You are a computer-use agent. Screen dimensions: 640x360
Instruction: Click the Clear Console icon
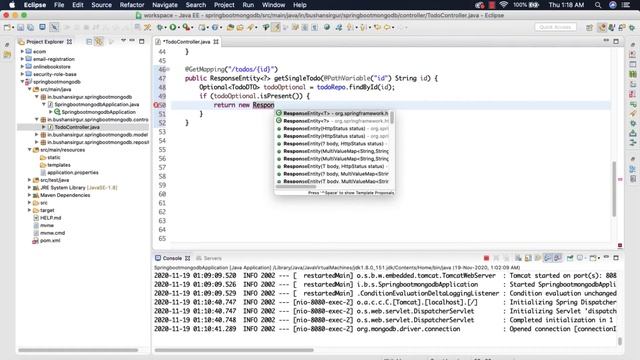pyautogui.click(x=518, y=258)
